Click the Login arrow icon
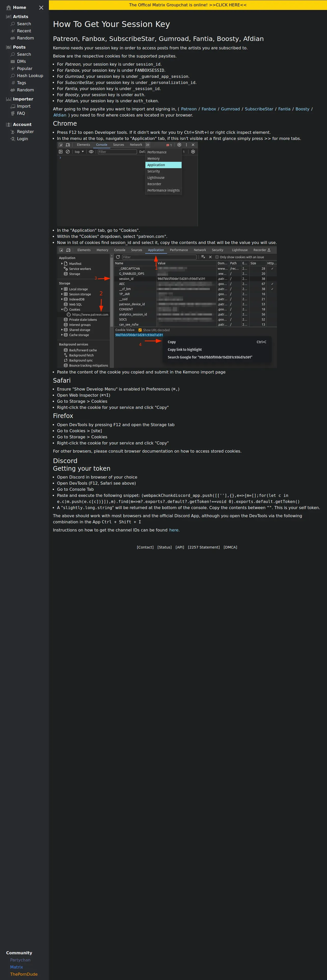The image size is (327, 980). (x=13, y=139)
